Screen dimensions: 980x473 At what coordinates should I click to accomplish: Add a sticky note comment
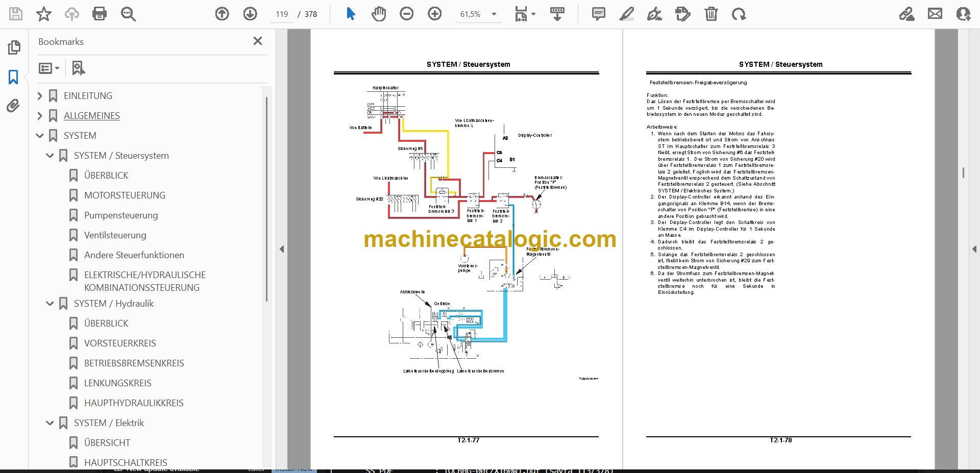click(x=598, y=14)
